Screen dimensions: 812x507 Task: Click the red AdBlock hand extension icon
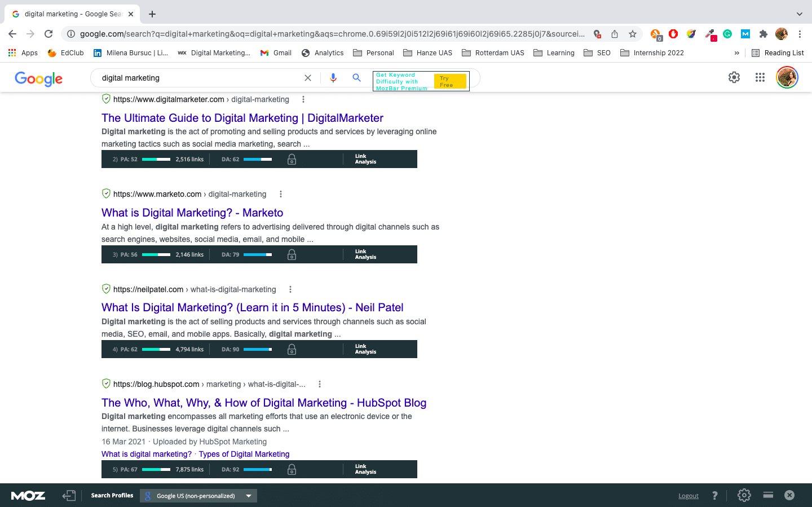(x=673, y=34)
